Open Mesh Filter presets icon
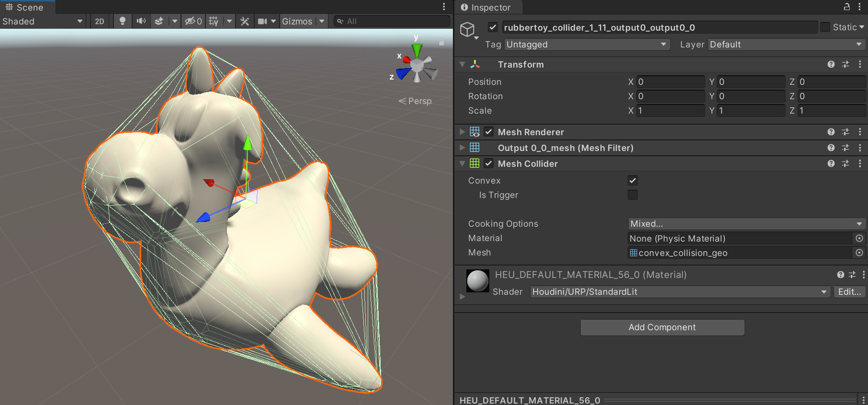Image resolution: width=868 pixels, height=405 pixels. (845, 148)
